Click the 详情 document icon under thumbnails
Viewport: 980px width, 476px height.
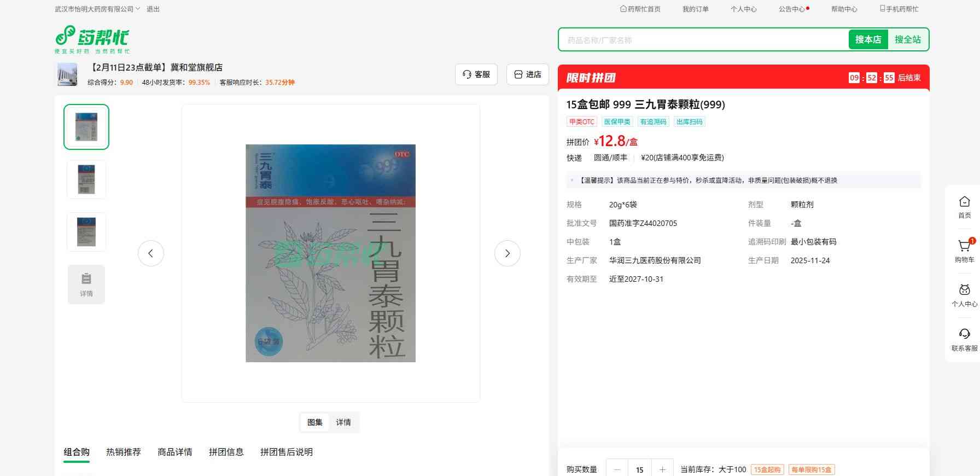click(86, 284)
